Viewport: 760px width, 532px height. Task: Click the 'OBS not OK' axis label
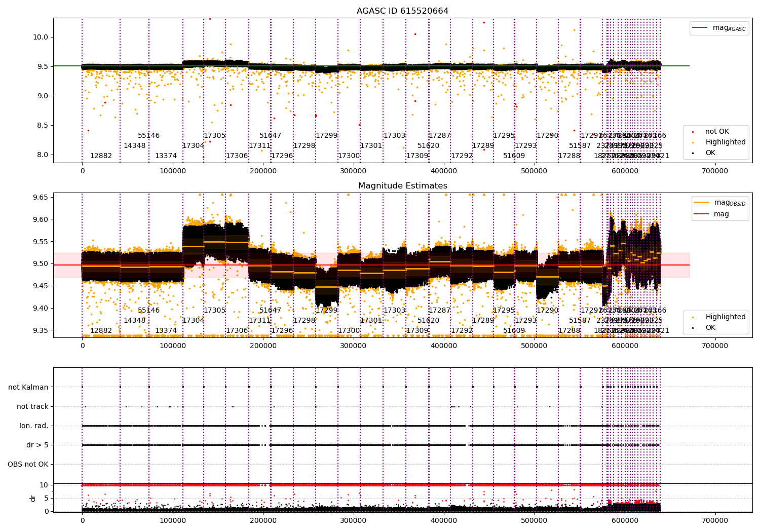click(x=28, y=465)
